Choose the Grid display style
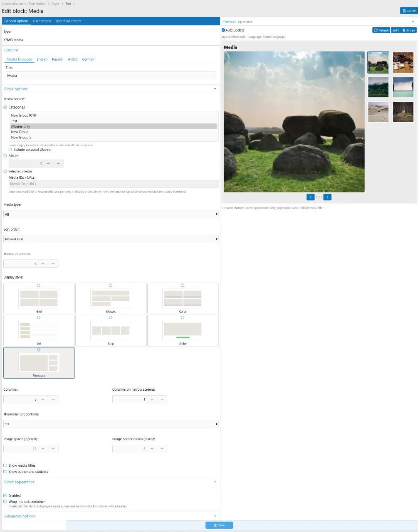 click(x=39, y=298)
